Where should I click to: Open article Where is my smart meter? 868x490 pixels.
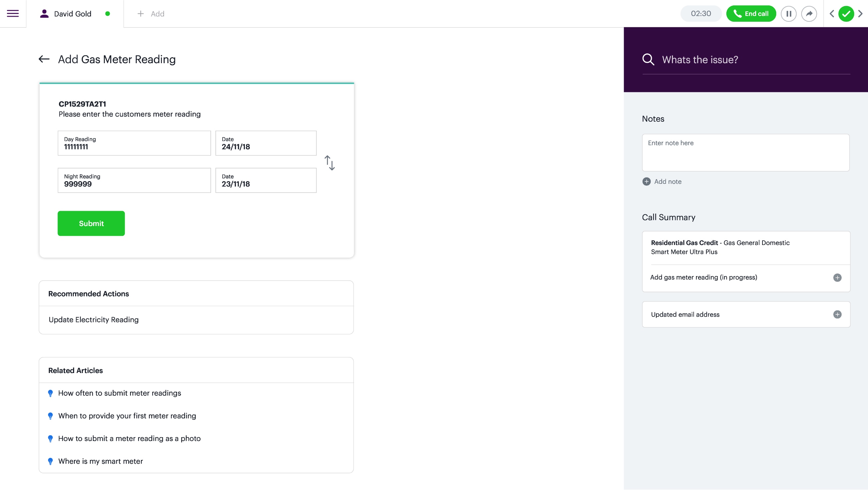tap(101, 461)
